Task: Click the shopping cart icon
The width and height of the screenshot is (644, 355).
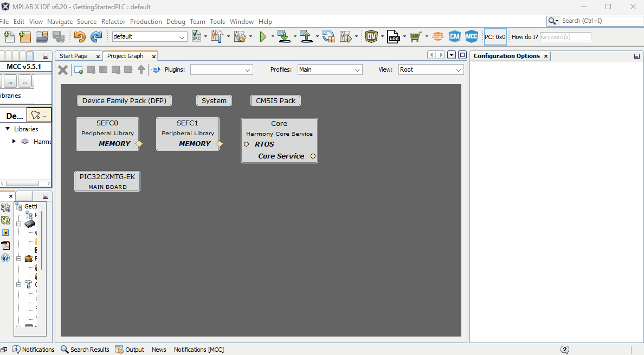Action: 415,36
